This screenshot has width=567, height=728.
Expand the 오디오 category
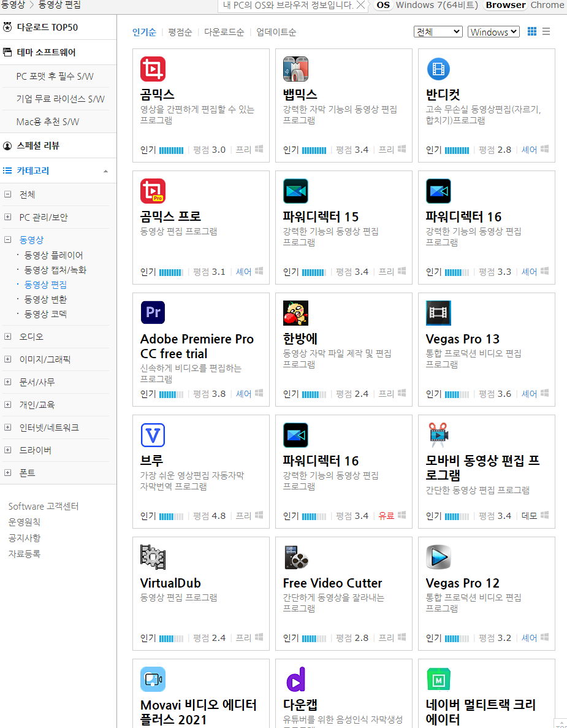pyautogui.click(x=7, y=336)
